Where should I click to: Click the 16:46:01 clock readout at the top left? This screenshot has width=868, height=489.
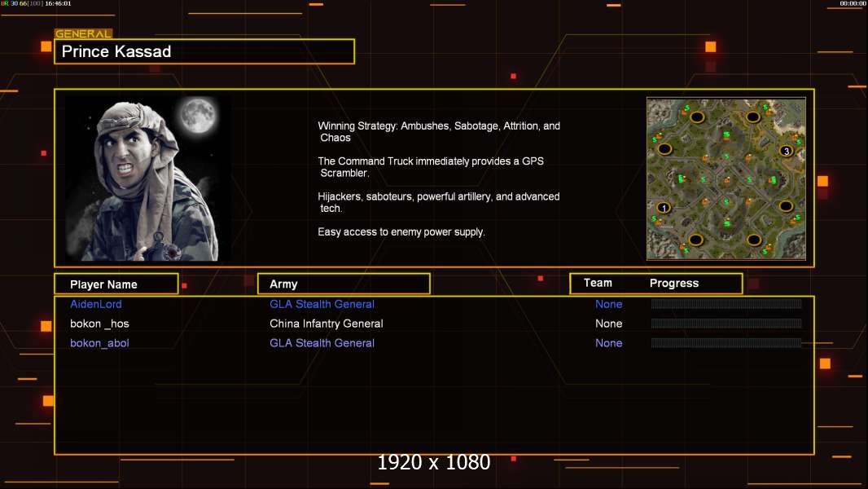click(x=58, y=3)
